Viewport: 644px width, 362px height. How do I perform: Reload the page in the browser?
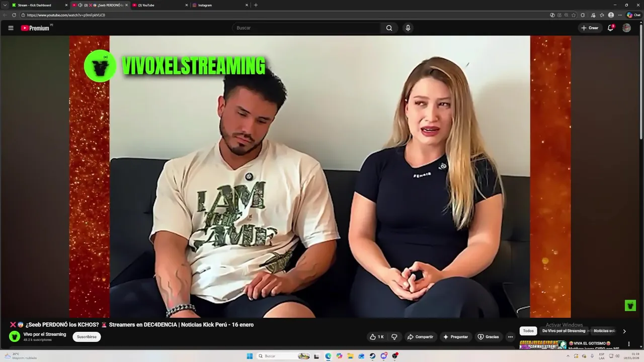click(14, 15)
